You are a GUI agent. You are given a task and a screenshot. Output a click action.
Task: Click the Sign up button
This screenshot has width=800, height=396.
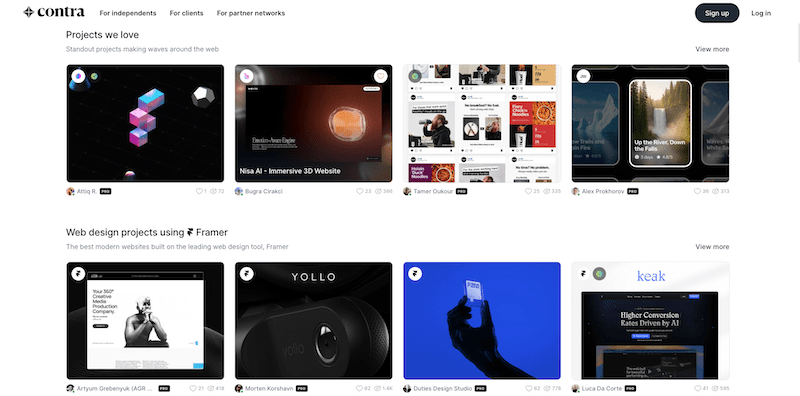click(717, 13)
